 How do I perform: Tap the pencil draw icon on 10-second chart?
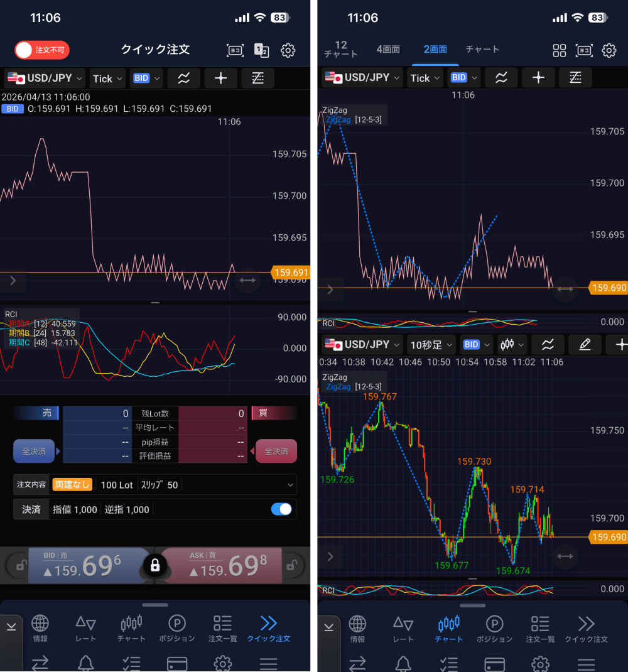[585, 345]
